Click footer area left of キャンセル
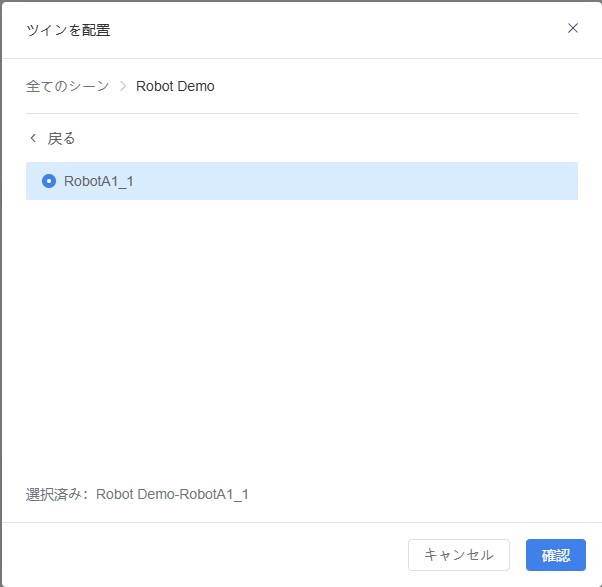The width and height of the screenshot is (602, 587). 200,555
